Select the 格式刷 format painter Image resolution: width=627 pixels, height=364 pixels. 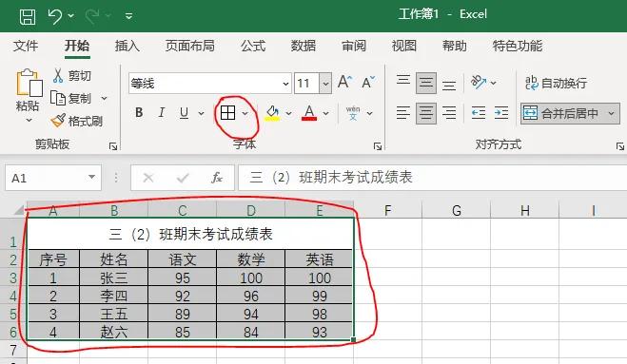pos(77,121)
